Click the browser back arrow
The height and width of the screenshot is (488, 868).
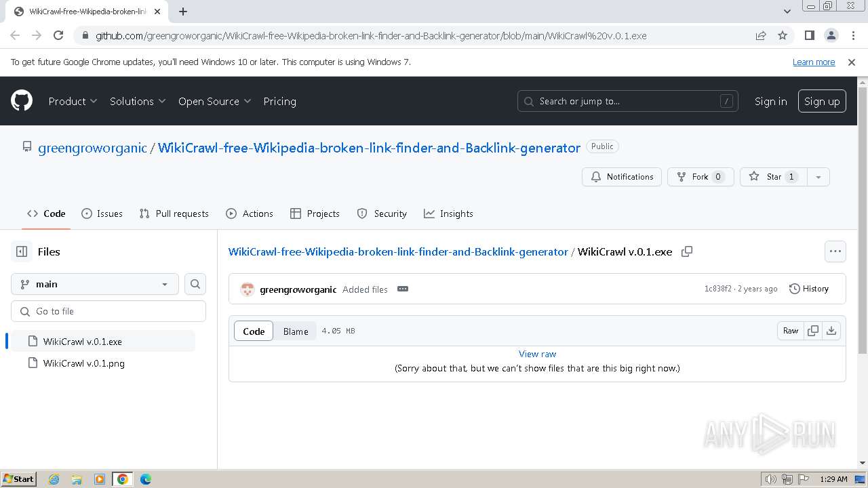[15, 35]
